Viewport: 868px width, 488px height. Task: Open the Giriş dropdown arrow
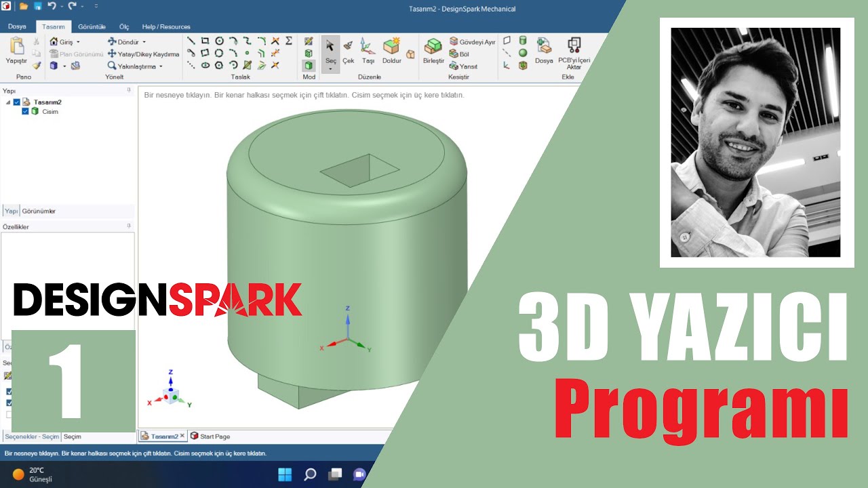(x=78, y=42)
